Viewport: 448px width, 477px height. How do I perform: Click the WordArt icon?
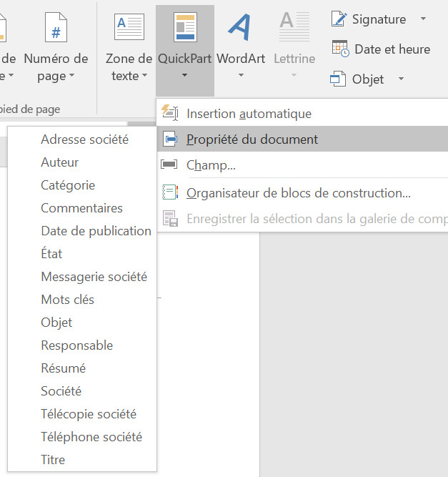240,27
